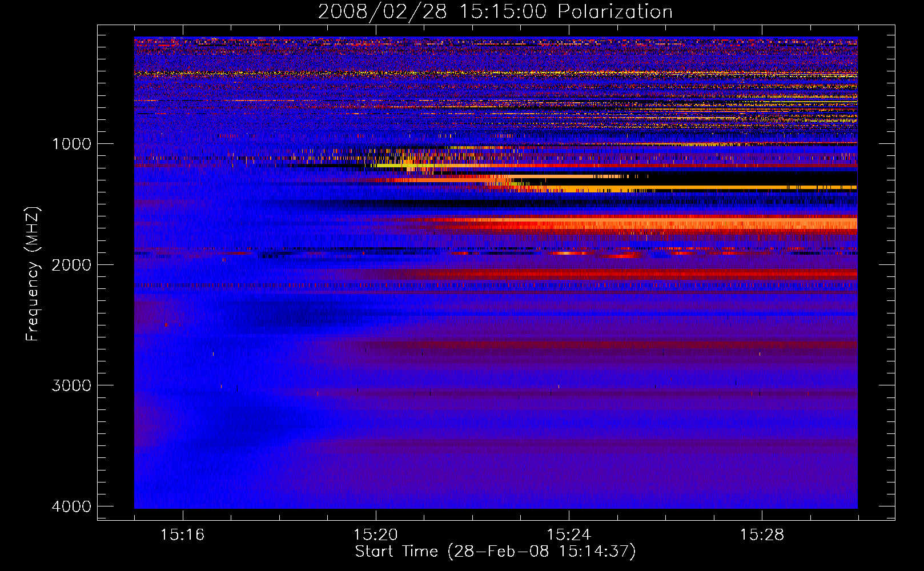The image size is (924, 571).
Task: Click the 15:20 time tick label
Action: [375, 535]
